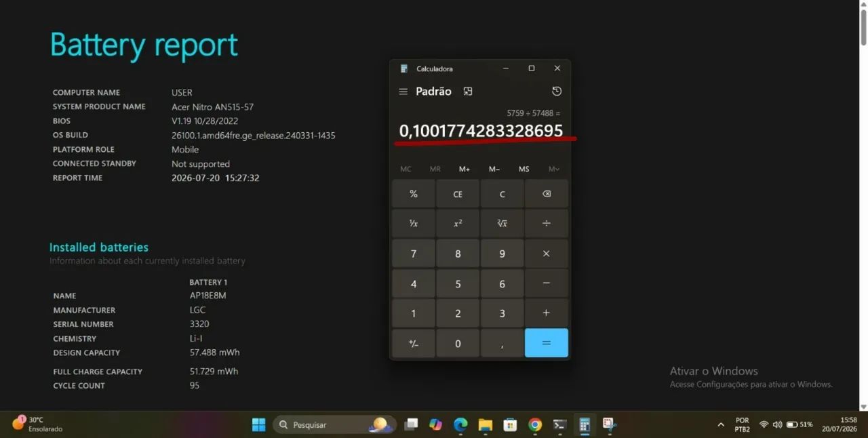Screen dimensions: 868x438
Task: Open Task View from taskbar
Action: [x=411, y=424]
